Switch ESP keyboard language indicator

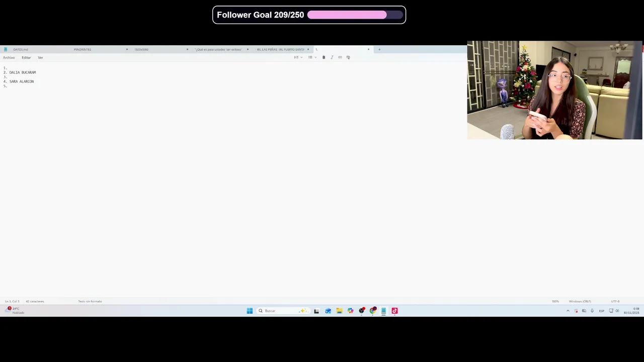point(601,311)
